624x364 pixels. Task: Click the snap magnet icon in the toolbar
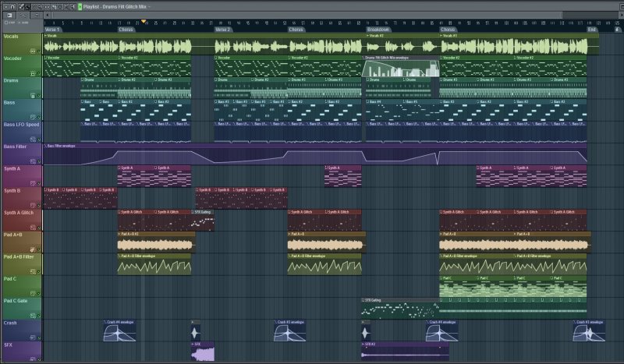(12, 6)
